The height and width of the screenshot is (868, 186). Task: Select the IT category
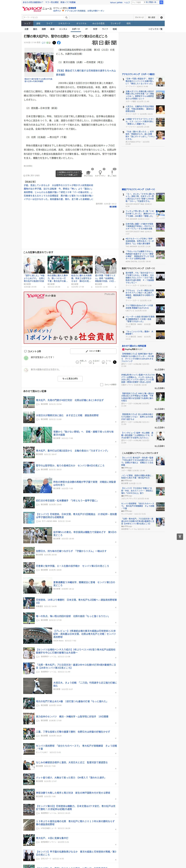[x=86, y=29]
